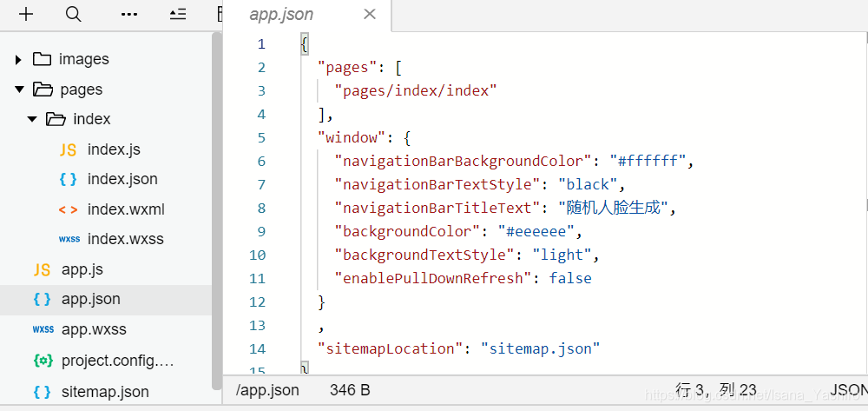Click the false value on line 11
Viewport: 868px width, 411px height.
[570, 278]
